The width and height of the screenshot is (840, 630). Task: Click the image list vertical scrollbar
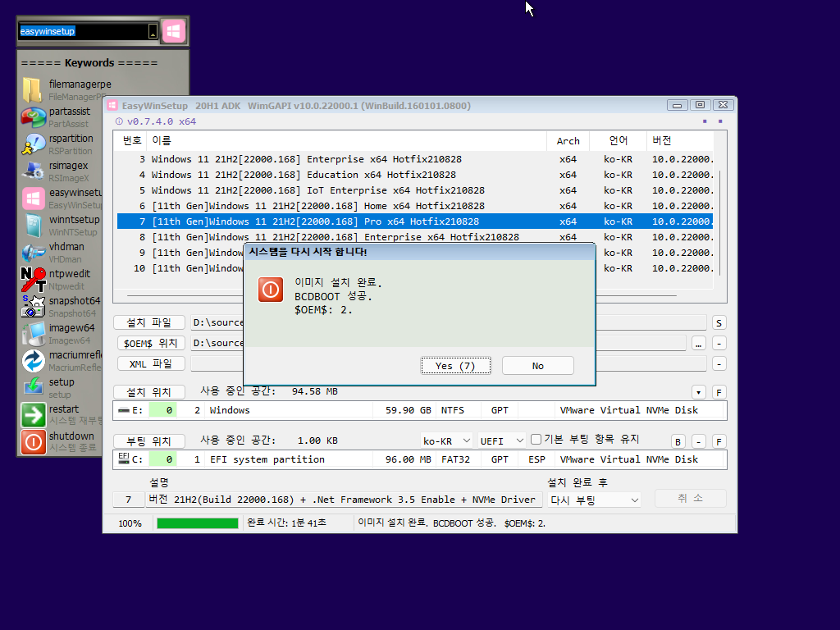719,222
